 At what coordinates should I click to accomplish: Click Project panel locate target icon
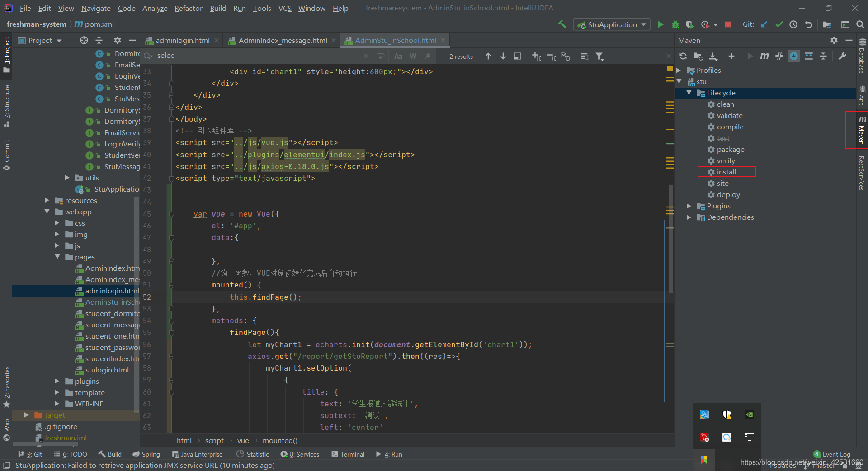point(84,40)
